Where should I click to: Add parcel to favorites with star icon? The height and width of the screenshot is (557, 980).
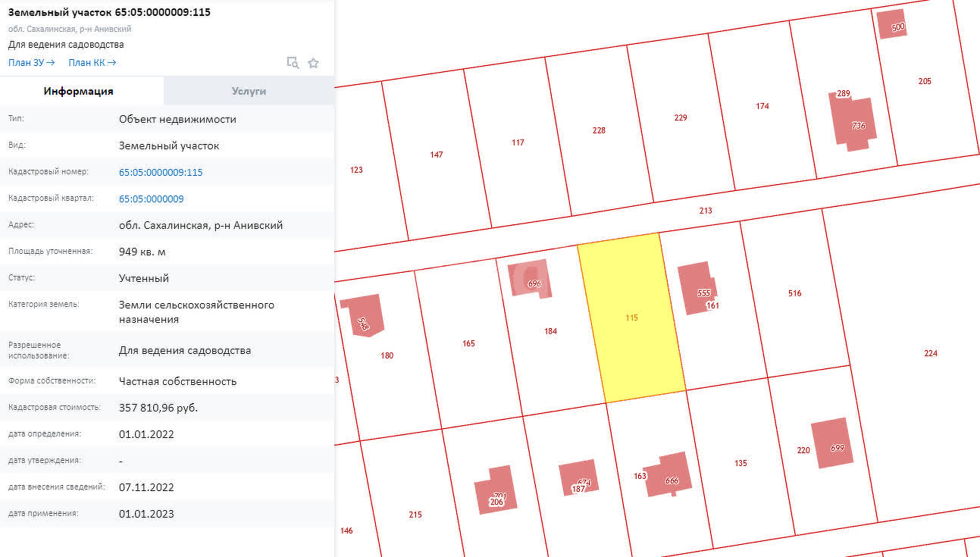(313, 63)
